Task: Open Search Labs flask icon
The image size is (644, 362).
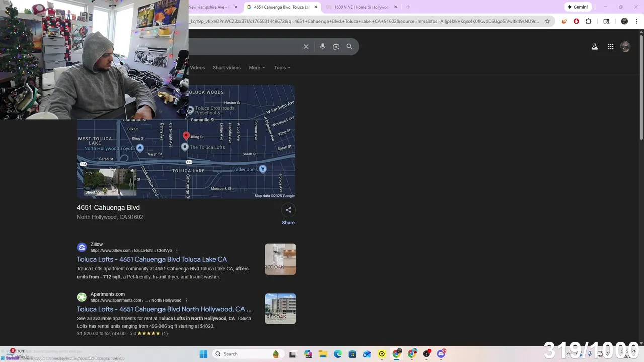Action: click(x=594, y=47)
